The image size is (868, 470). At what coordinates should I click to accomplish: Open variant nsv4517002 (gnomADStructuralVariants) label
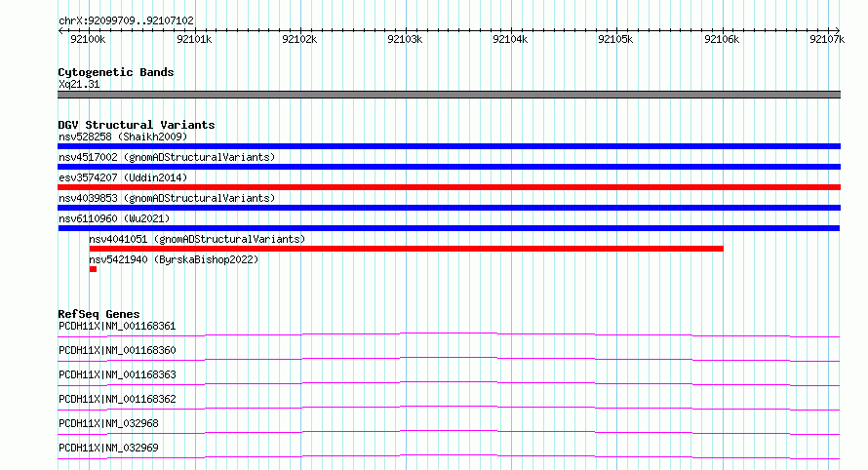click(167, 157)
